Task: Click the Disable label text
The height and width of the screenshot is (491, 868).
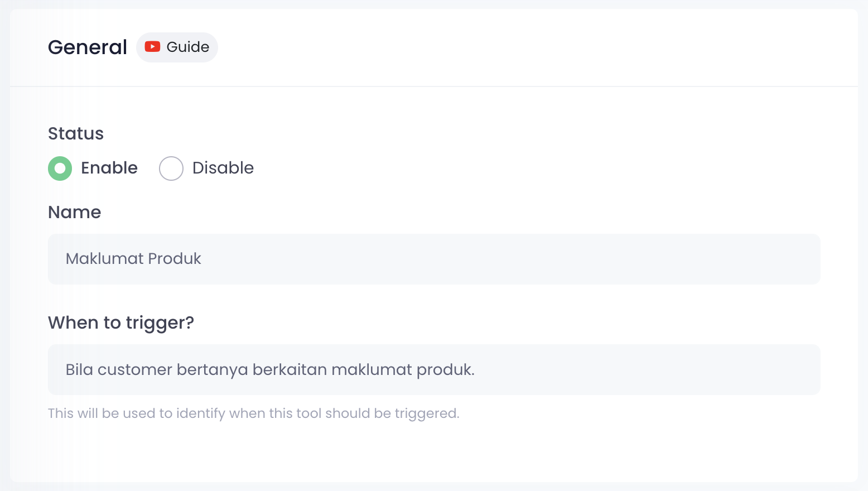Action: pyautogui.click(x=223, y=168)
